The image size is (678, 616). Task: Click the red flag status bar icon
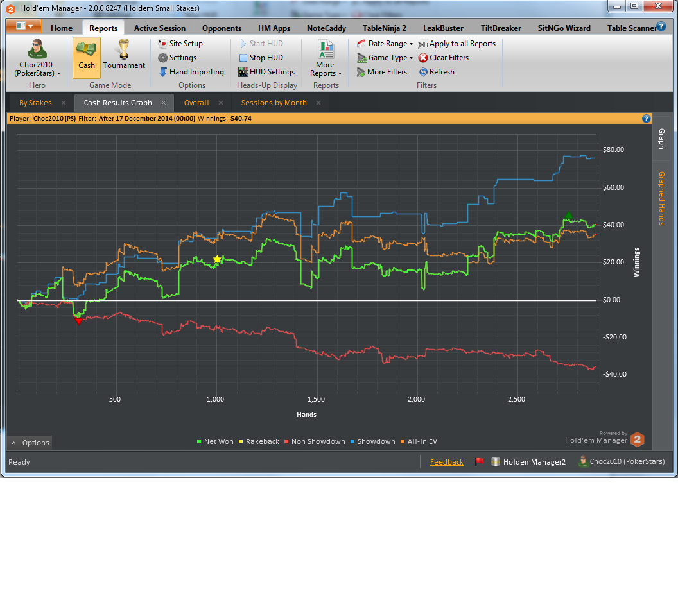point(479,461)
